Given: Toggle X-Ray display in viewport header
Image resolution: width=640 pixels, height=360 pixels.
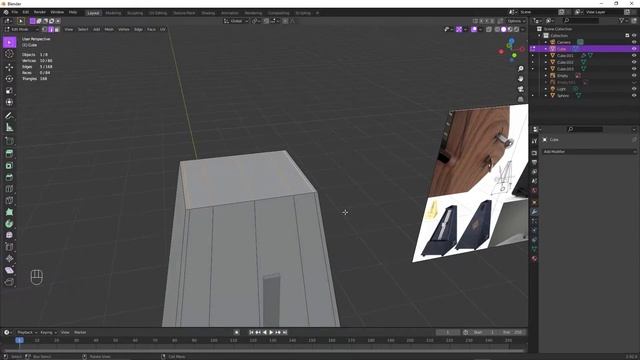Looking at the screenshot, I should (489, 29).
